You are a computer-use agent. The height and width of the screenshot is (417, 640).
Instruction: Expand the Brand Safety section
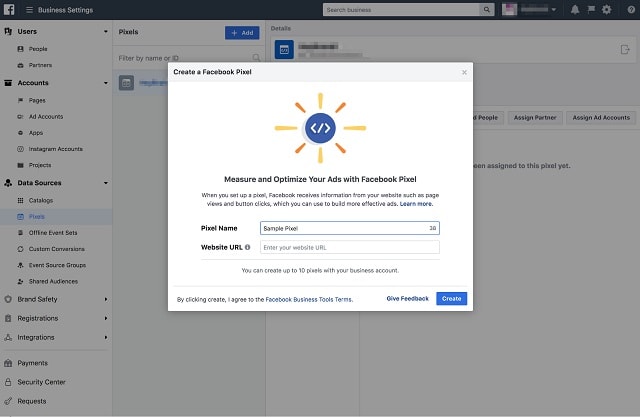pyautogui.click(x=106, y=299)
